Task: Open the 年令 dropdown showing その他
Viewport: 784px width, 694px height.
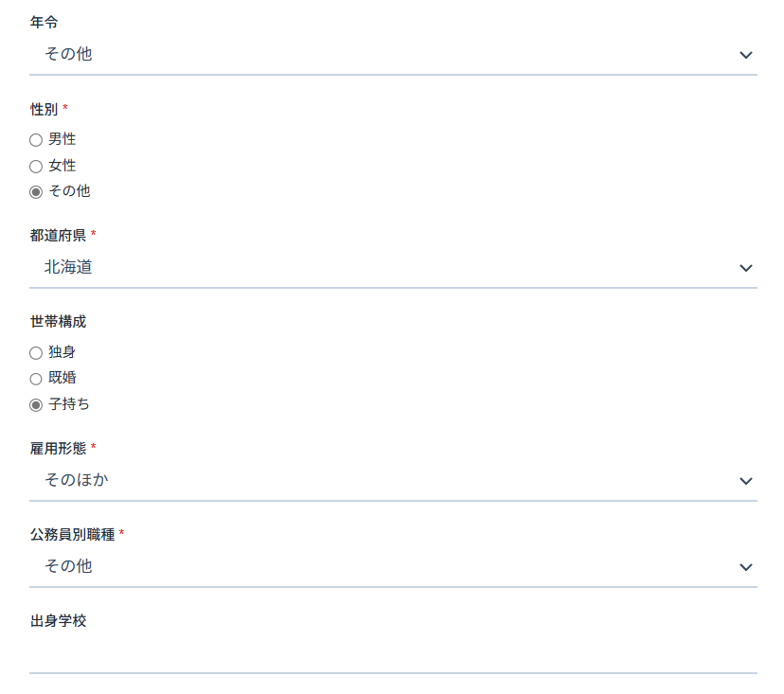Action: [x=393, y=55]
